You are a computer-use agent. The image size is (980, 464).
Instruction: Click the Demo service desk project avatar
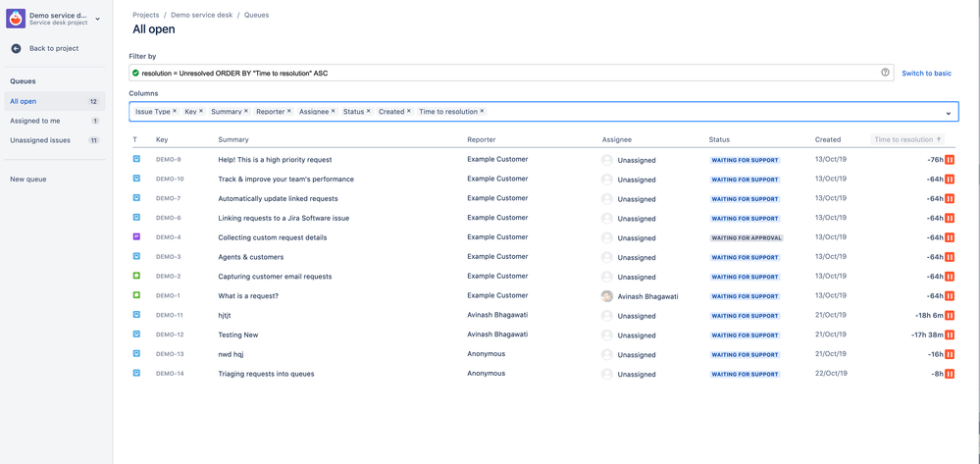point(16,19)
